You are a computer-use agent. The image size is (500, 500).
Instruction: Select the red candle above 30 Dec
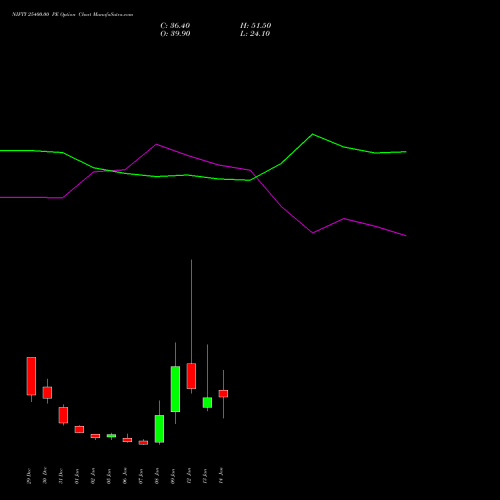point(47,393)
